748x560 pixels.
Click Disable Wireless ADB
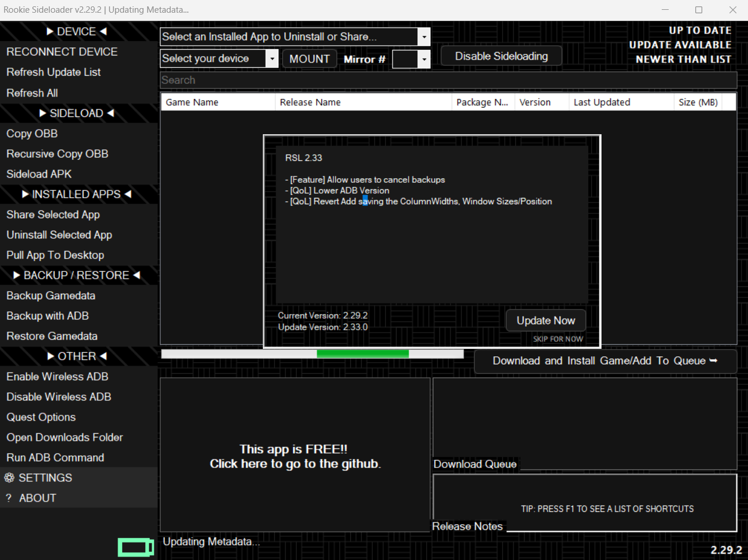pos(79,397)
